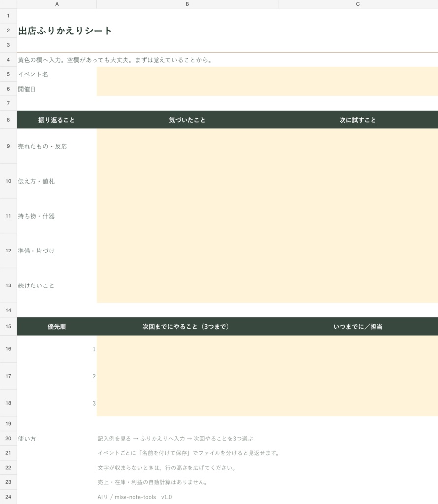Click the yellow input cell beside イベント名

pos(267,74)
